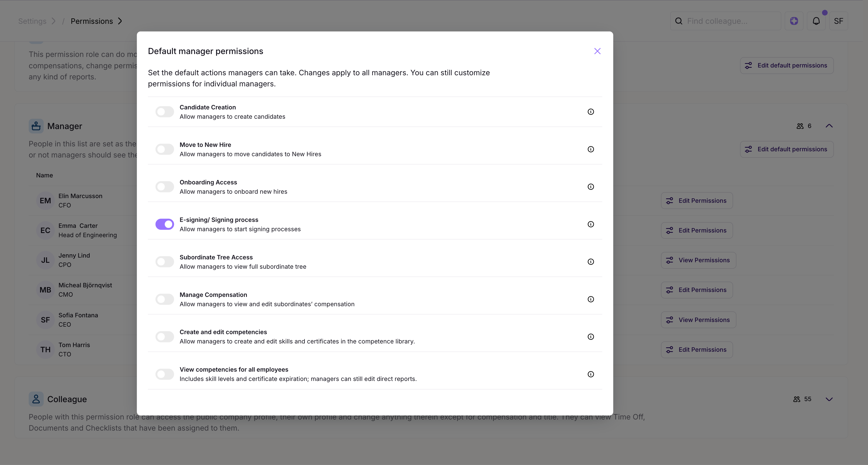The image size is (868, 465).
Task: Disable the E-signing/Signing process toggle
Action: 164,224
